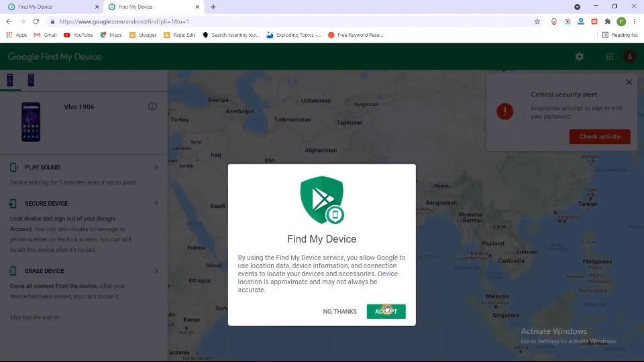This screenshot has width=644, height=362.
Task: Go forward in browser history
Action: (22, 21)
